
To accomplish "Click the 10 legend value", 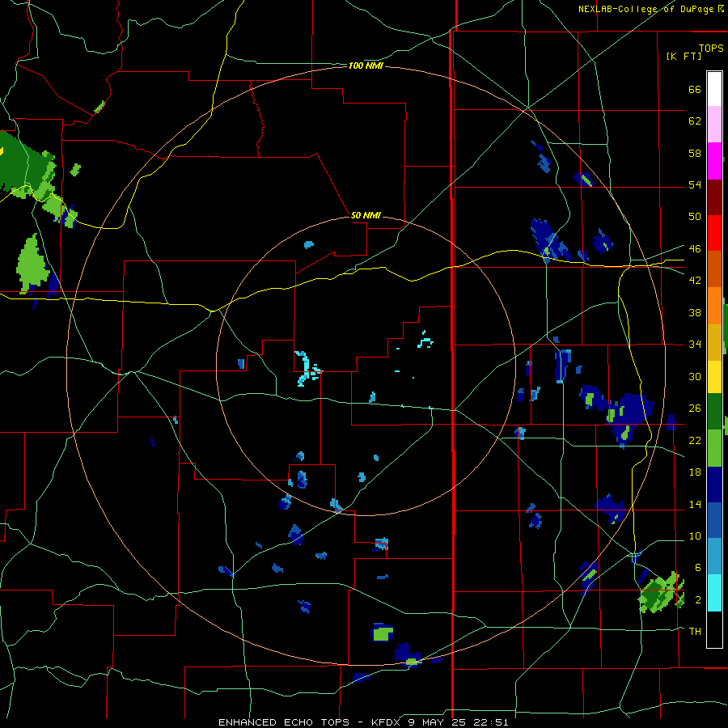I will pos(695,535).
